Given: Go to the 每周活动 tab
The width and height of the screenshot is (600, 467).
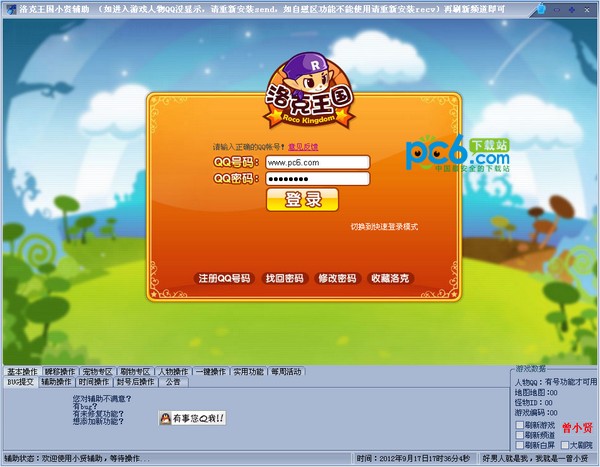Looking at the screenshot, I should (286, 372).
